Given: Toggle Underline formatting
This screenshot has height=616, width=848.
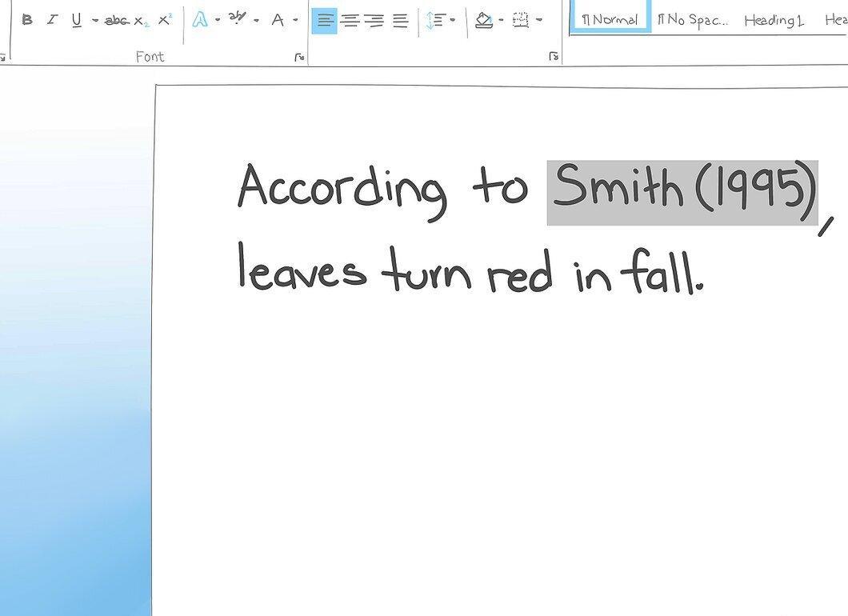Looking at the screenshot, I should [x=76, y=21].
